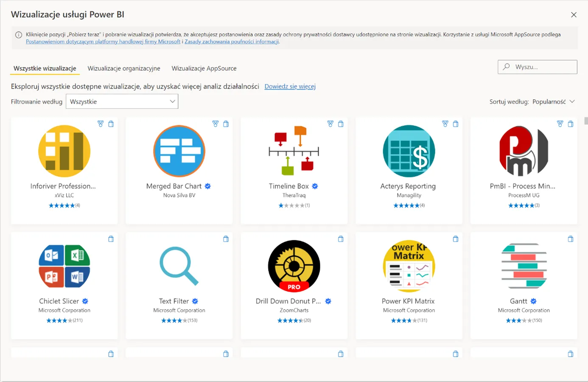This screenshot has width=588, height=382.
Task: Click the info icon in the notice banner
Action: click(19, 35)
